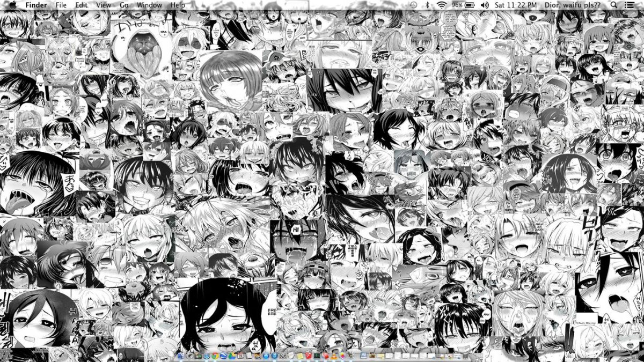644x362 pixels.
Task: Show Notification Center list icon
Action: pos(630,5)
